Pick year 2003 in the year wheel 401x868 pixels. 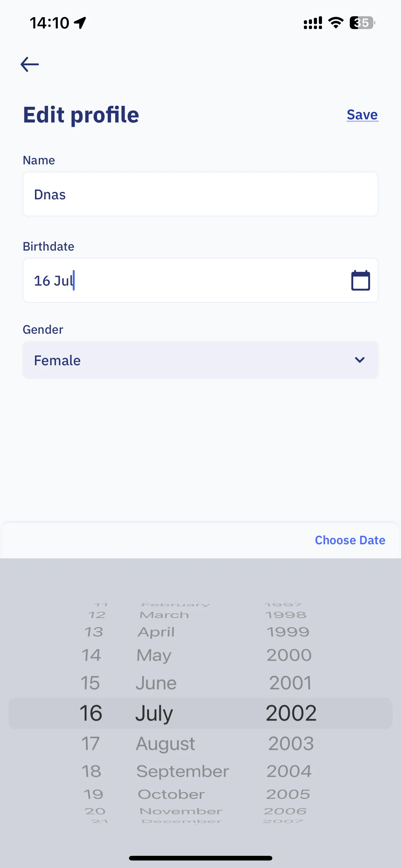(x=291, y=743)
